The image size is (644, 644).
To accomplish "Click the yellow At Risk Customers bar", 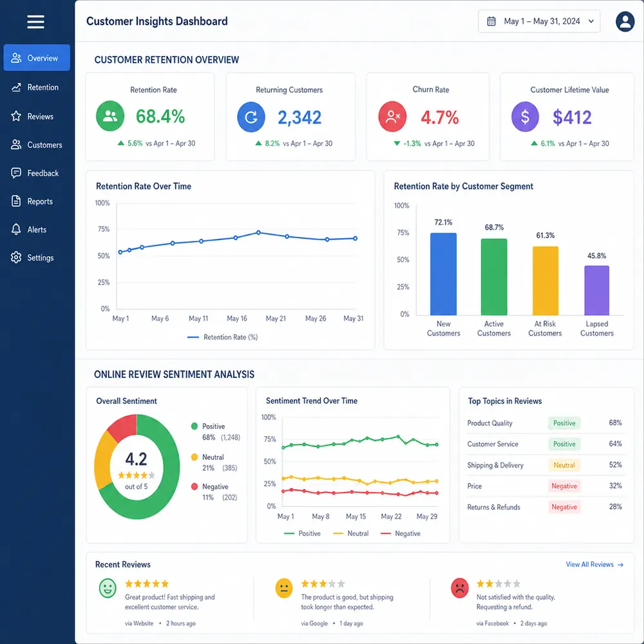I will coord(545,281).
